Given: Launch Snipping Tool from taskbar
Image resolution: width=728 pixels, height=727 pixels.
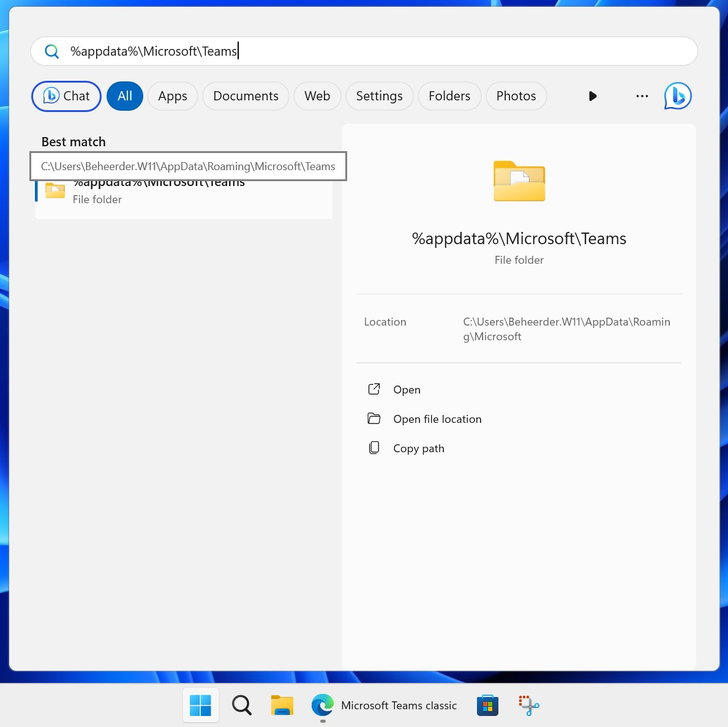Looking at the screenshot, I should coord(528,705).
